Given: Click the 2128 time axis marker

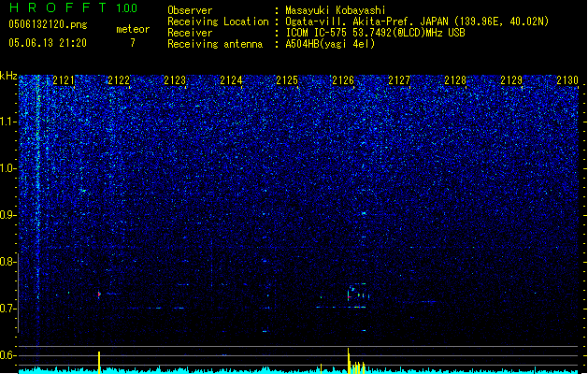Looking at the screenshot, I should click(455, 80).
